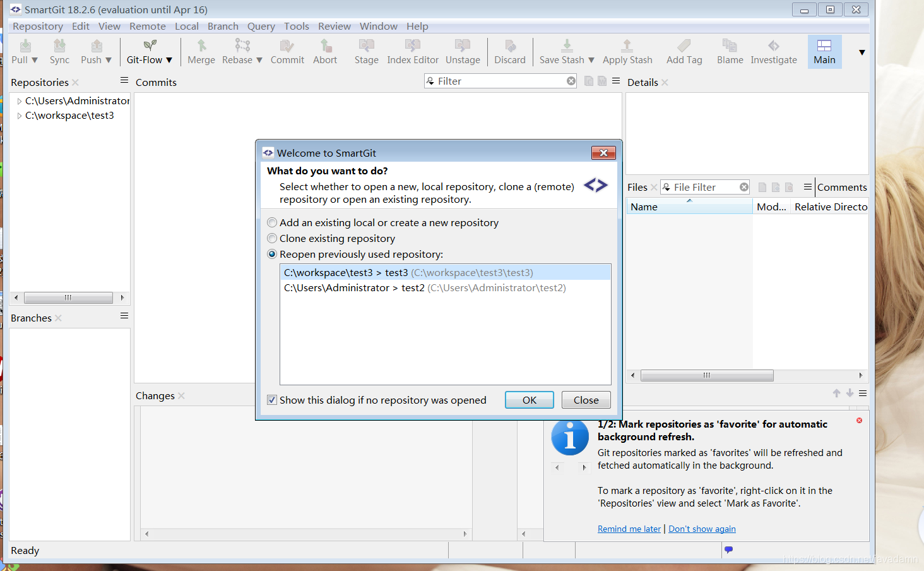Click the Files horizontal scrollbar thumb
This screenshot has width=924, height=571.
707,375
